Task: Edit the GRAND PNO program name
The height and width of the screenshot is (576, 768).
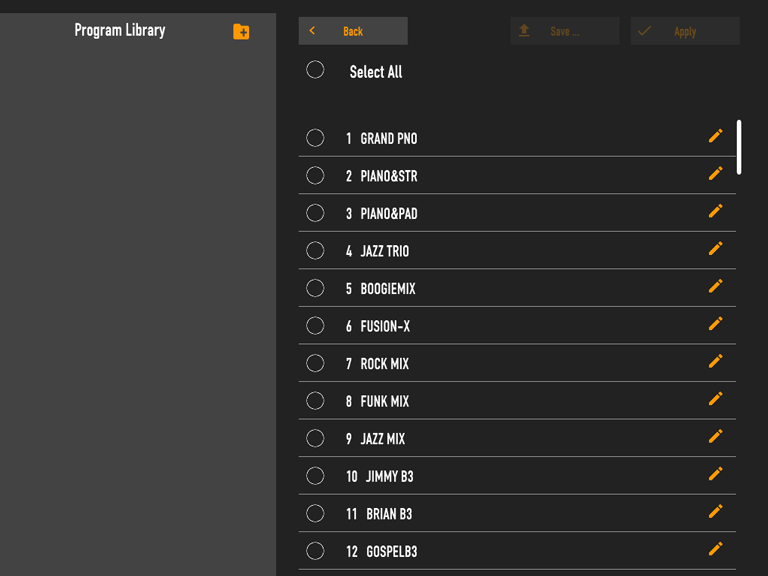Action: [x=716, y=136]
